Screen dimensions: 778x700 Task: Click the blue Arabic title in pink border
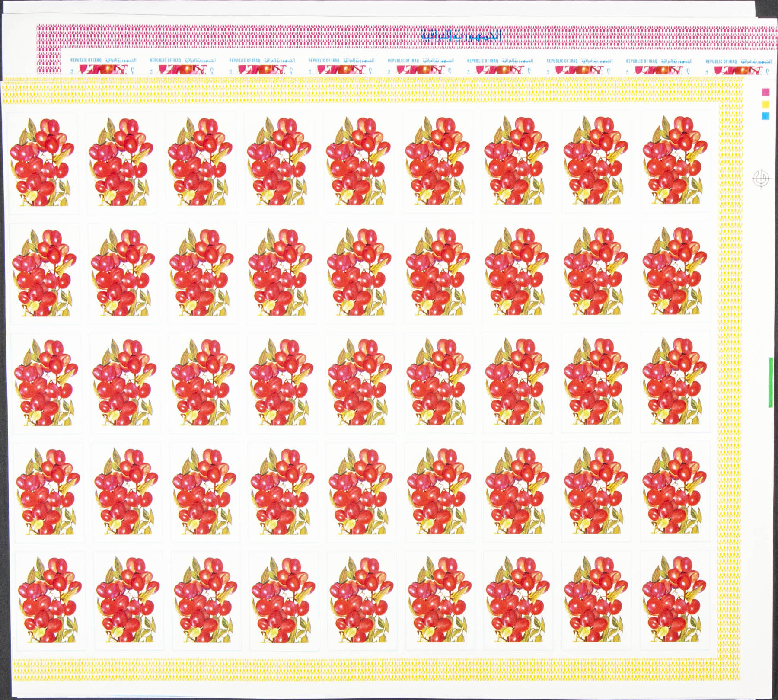[461, 36]
